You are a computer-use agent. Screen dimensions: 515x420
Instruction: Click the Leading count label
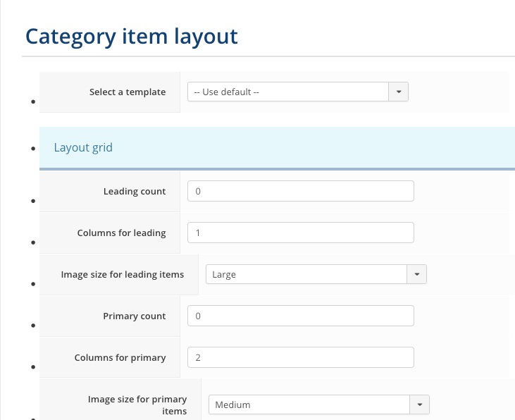coord(135,191)
